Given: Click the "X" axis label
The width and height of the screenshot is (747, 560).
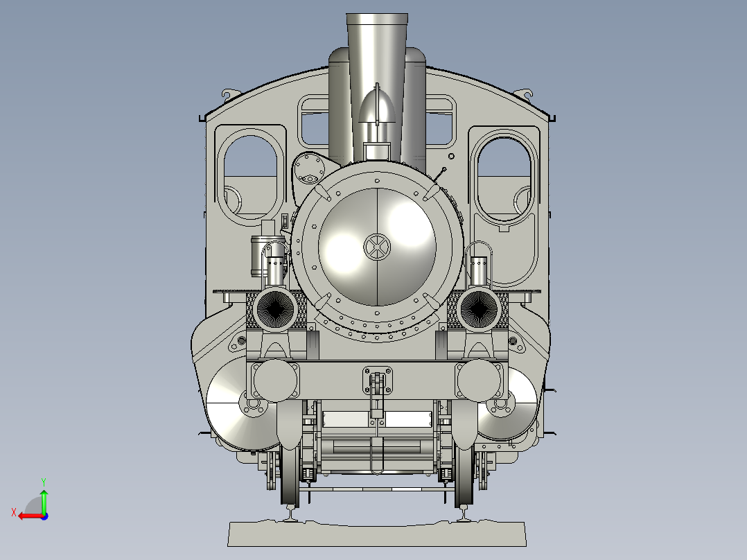Looking at the screenshot, I should 14,513.
